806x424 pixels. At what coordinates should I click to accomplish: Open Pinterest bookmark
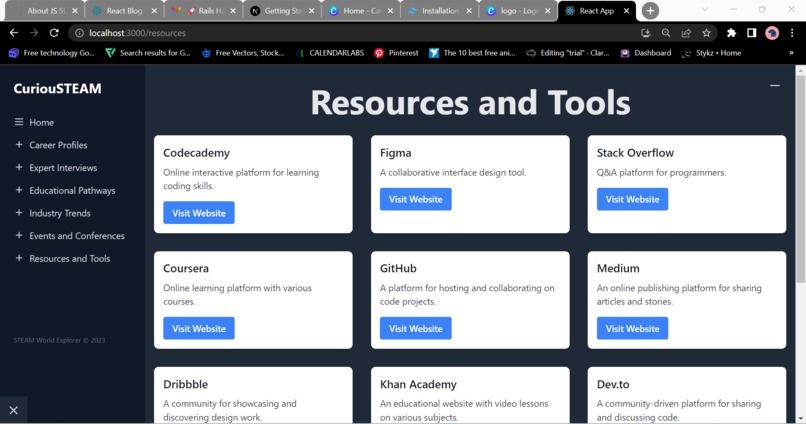click(x=396, y=53)
